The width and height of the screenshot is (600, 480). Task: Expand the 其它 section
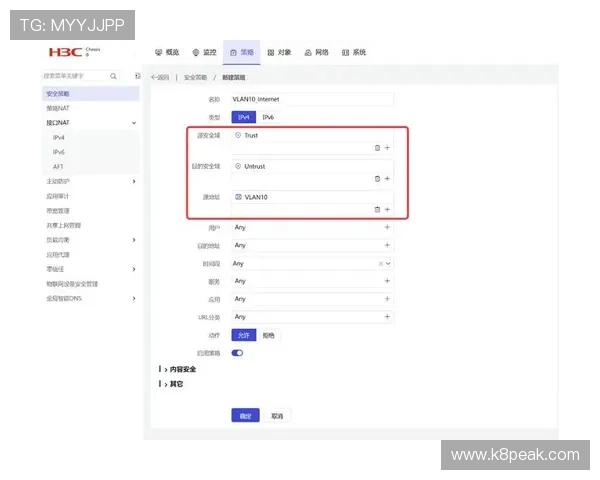click(x=174, y=384)
